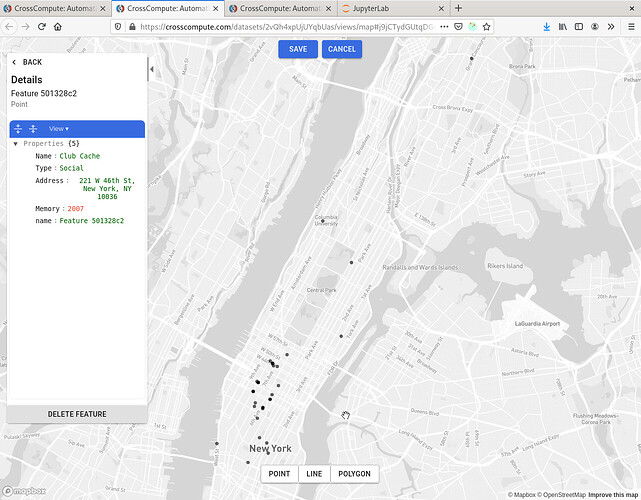Close the first CrossCompute tab
Image resolution: width=641 pixels, height=500 pixels.
(x=103, y=8)
